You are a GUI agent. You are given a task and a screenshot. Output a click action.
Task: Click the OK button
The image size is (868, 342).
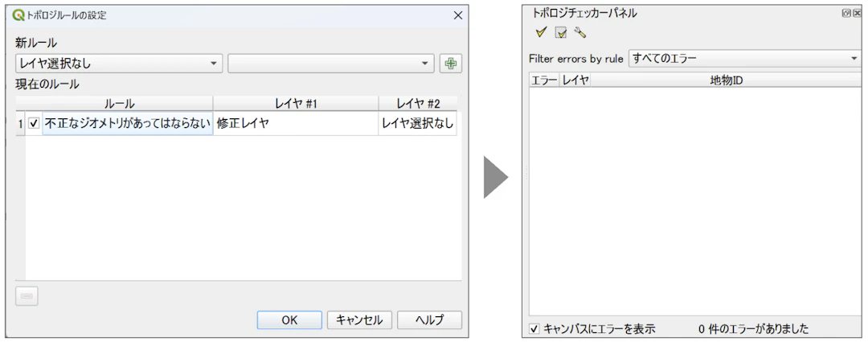(x=289, y=319)
